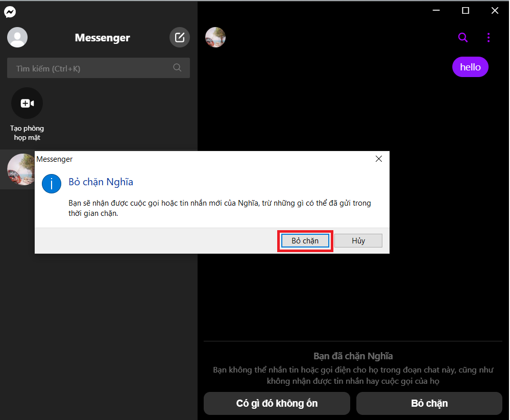Open the compose new message icon
The height and width of the screenshot is (420, 510).
pyautogui.click(x=179, y=37)
